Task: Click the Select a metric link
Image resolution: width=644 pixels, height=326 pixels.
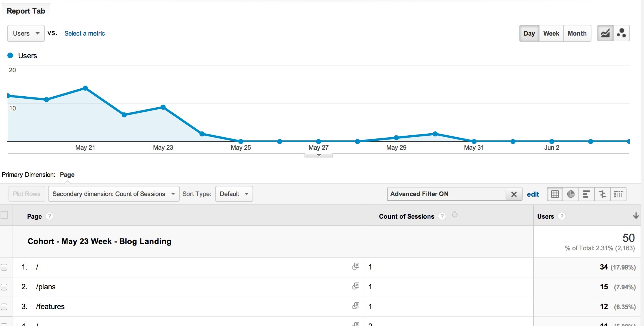Action: 84,33
